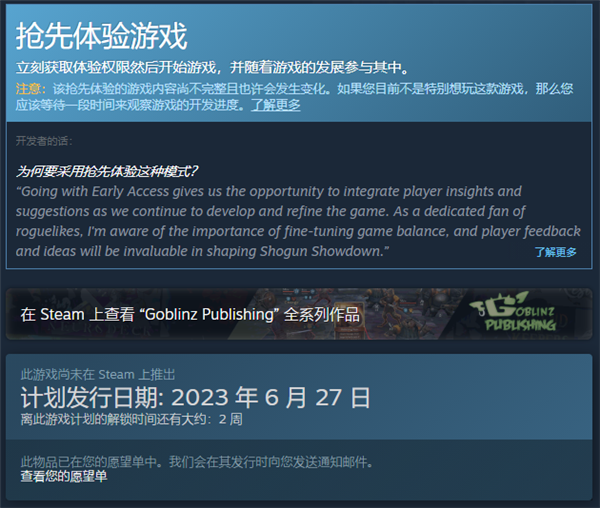Click the 抢先体验游戏 heading

101,36
